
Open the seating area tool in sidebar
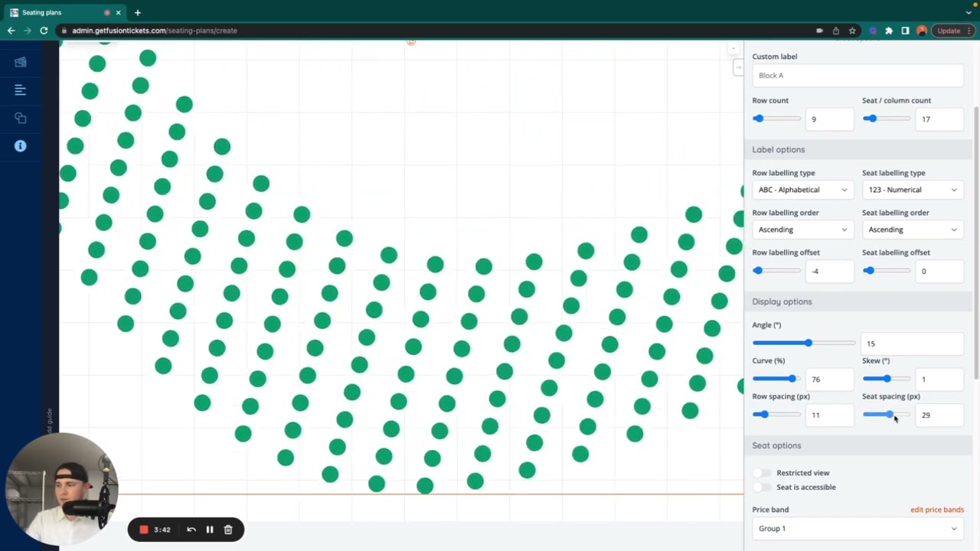click(x=21, y=62)
